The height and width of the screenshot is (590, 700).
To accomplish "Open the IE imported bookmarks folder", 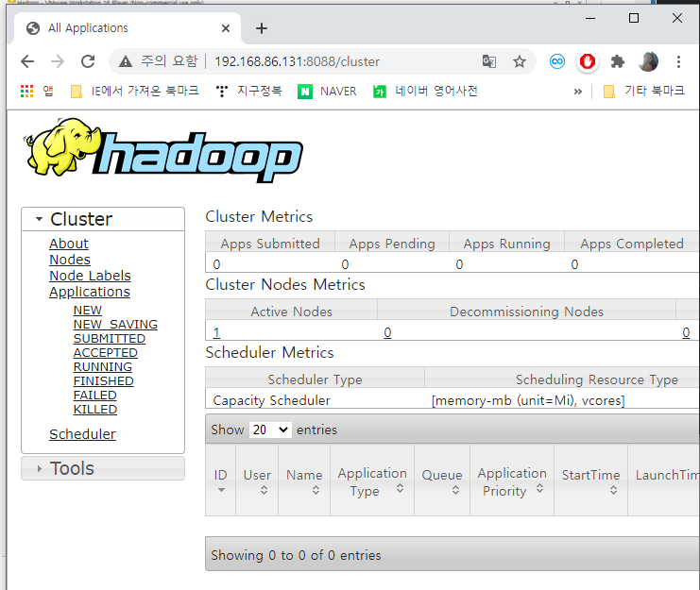I will pos(135,92).
